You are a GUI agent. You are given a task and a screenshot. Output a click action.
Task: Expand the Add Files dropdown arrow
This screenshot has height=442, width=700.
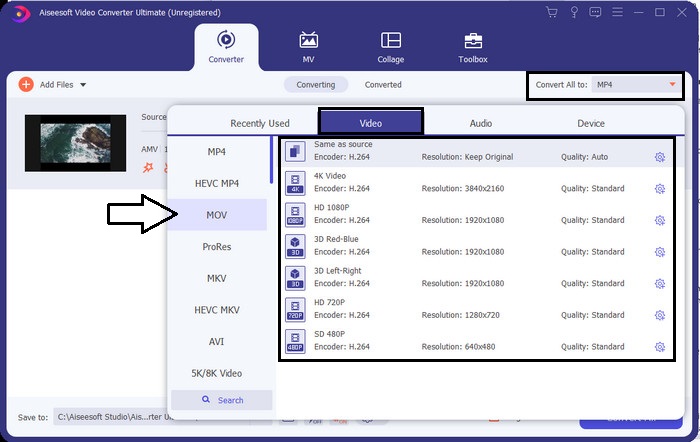[x=83, y=85]
